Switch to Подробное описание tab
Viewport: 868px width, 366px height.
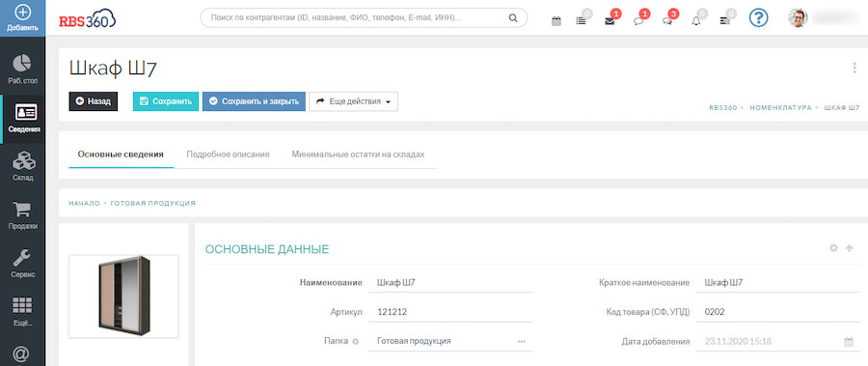click(228, 155)
